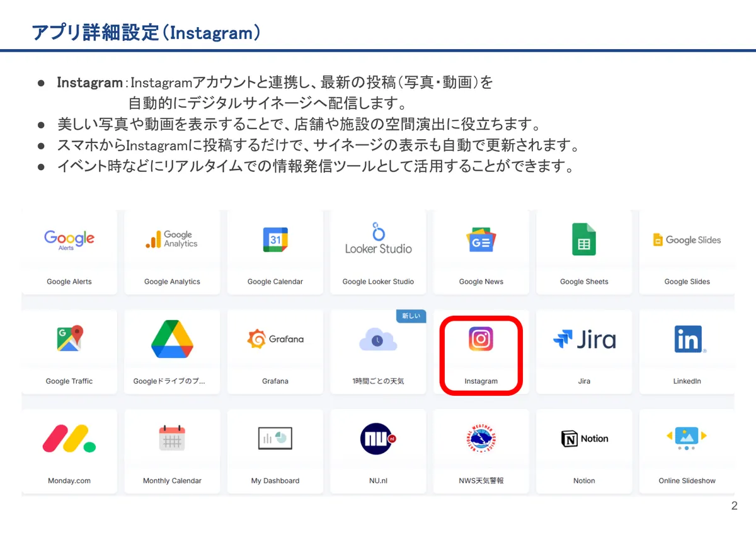Viewport: 756px width, 535px height.
Task: Select the hourly weather cloud icon
Action: tap(378, 340)
